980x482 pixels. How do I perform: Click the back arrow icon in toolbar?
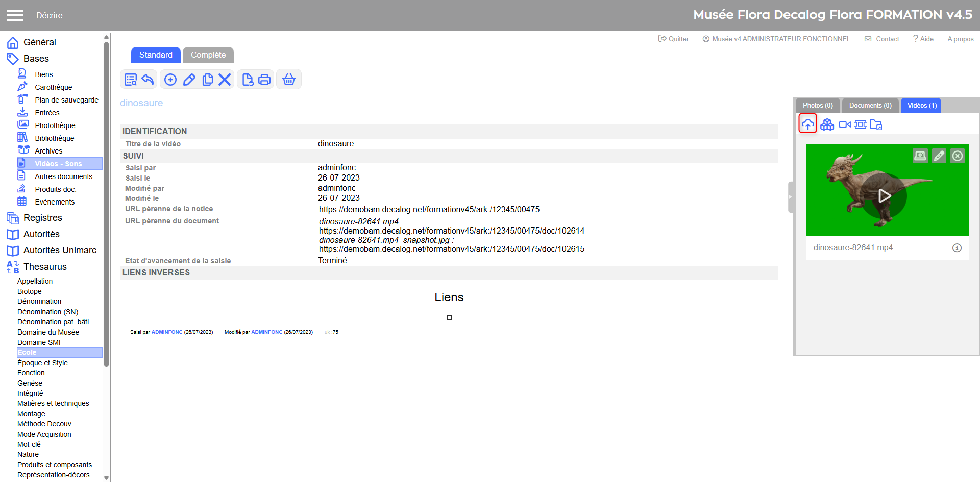coord(148,80)
